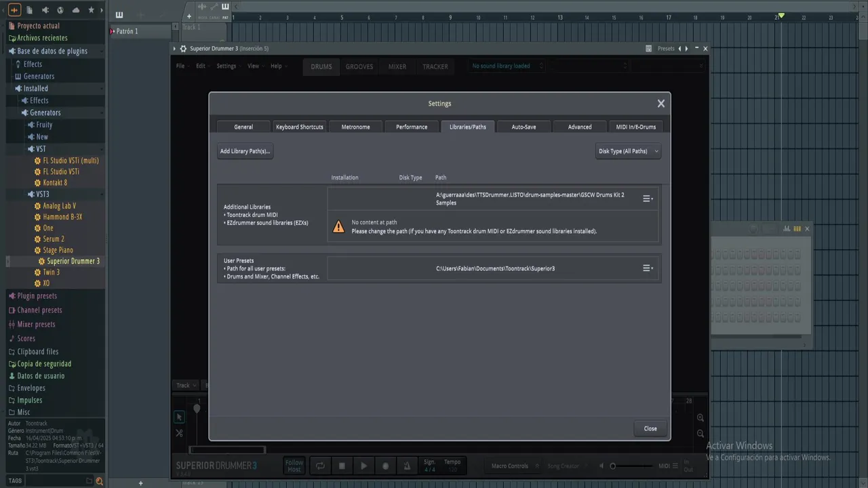Click the Tempo 120 field
This screenshot has width=868, height=488.
click(452, 466)
